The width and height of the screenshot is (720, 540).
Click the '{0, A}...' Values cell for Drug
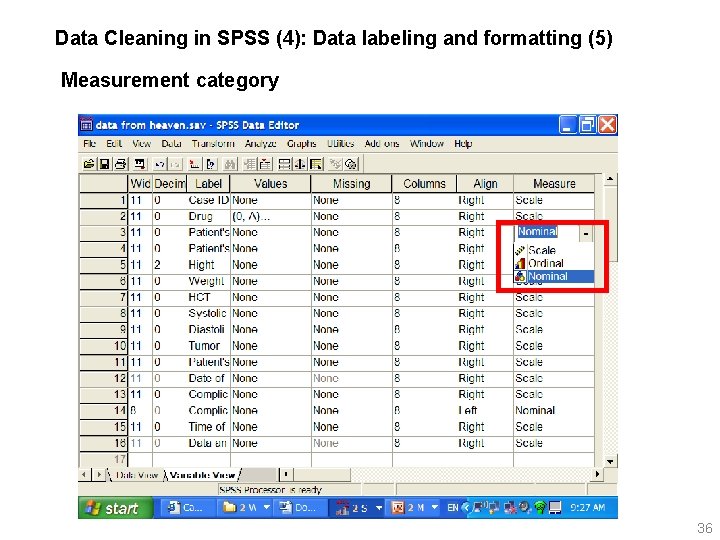270,216
